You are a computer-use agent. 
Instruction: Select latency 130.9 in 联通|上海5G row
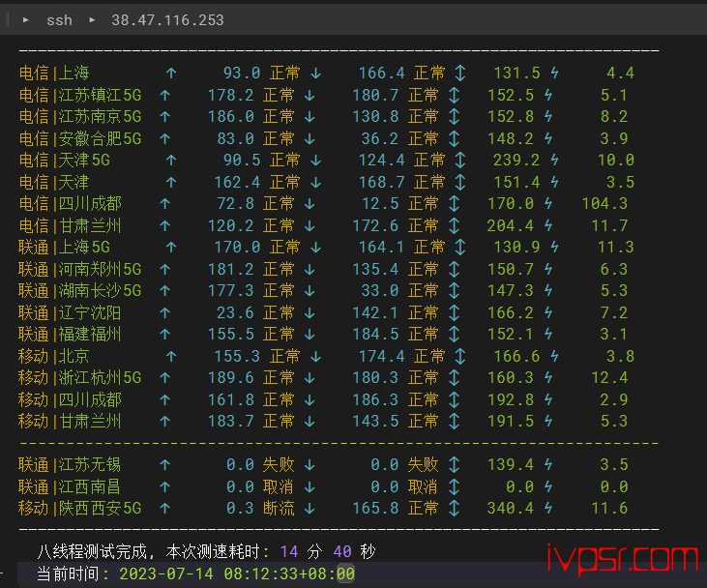(x=516, y=248)
